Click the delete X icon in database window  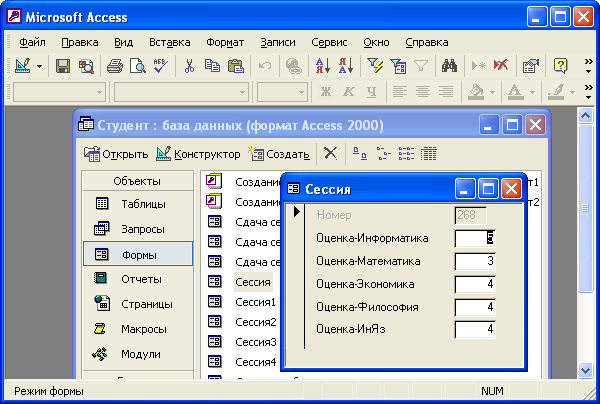(x=330, y=153)
